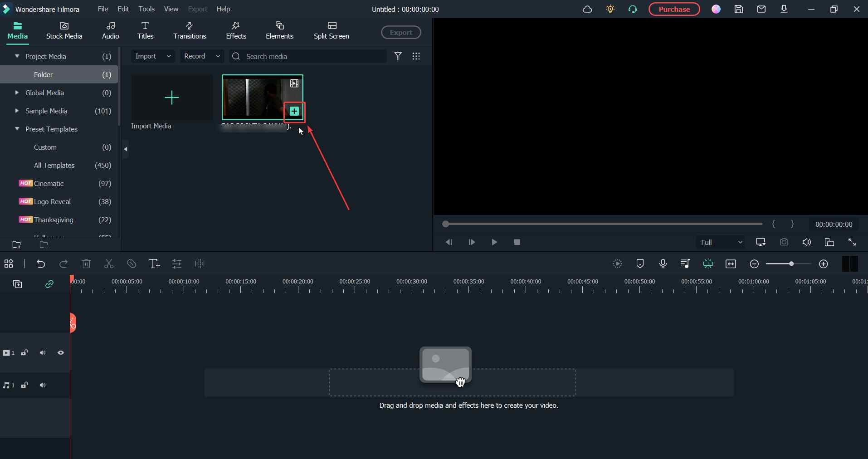Zoom in timeline with plus icon
This screenshot has height=459, width=868.
coord(824,264)
